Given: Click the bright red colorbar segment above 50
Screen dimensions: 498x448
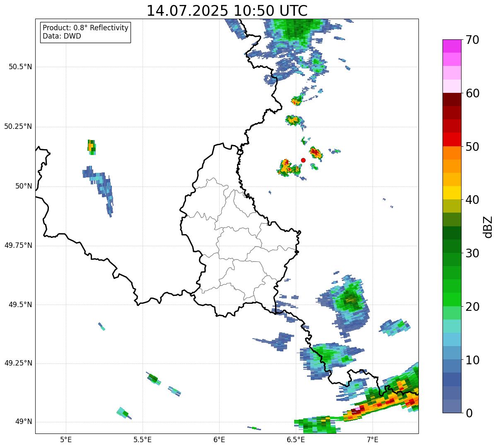Looking at the screenshot, I should click(x=452, y=140).
